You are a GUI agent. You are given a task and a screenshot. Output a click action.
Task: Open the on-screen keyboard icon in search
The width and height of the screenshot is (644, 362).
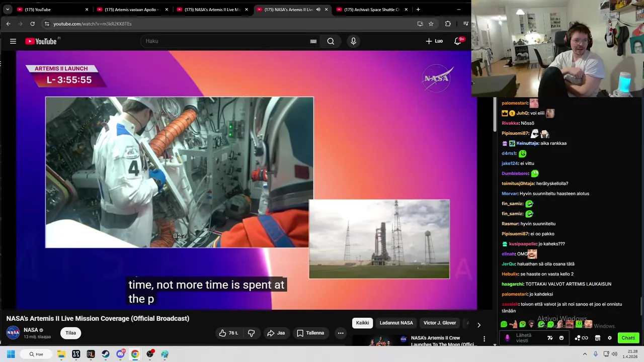pos(313,41)
